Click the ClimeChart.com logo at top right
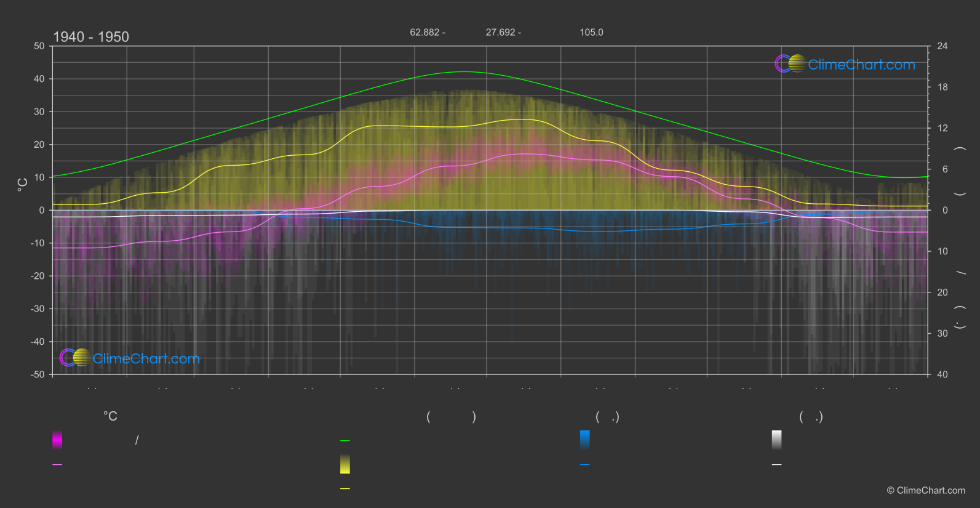Viewport: 980px width, 508px height. (x=845, y=64)
